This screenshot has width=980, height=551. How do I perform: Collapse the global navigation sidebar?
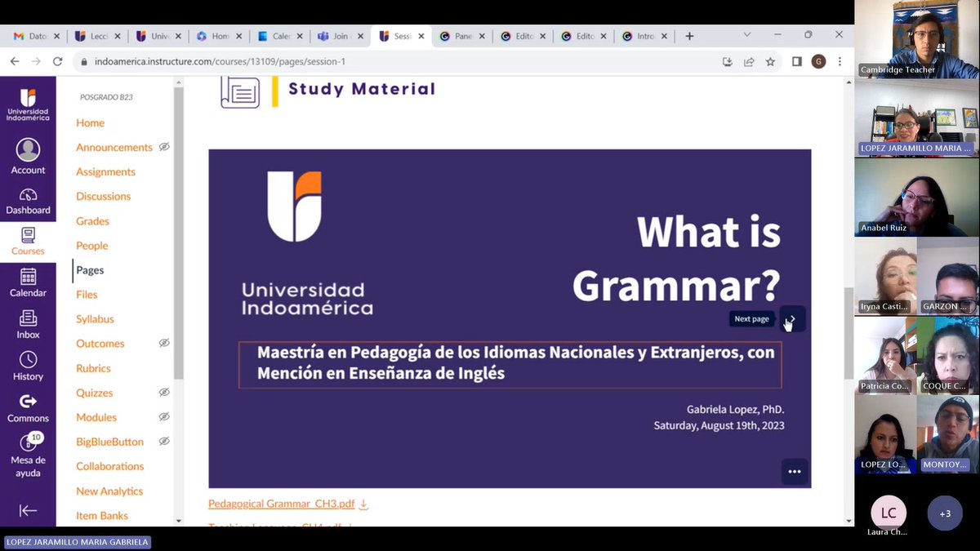click(28, 510)
